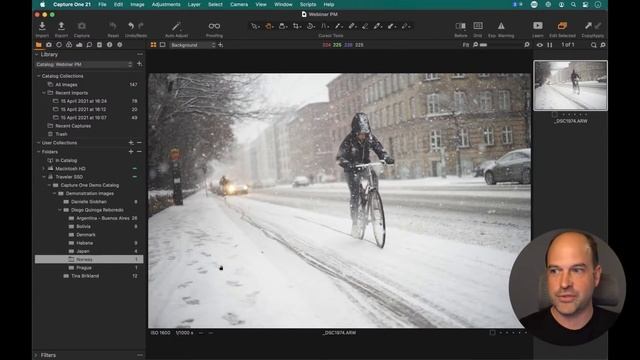Click the Redo arrow icon
Viewport: 640px width, 360px height.
click(x=141, y=26)
